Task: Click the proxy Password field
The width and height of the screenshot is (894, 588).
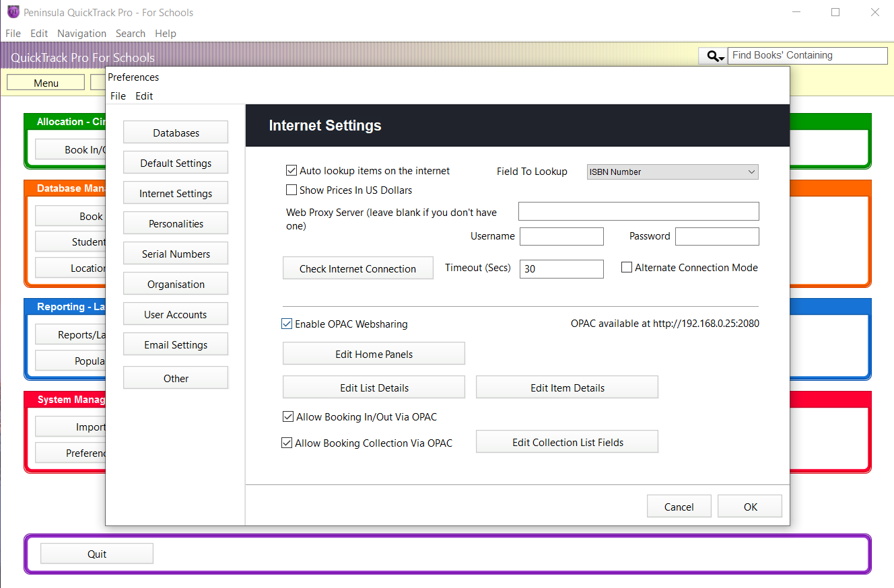Action: [x=717, y=236]
